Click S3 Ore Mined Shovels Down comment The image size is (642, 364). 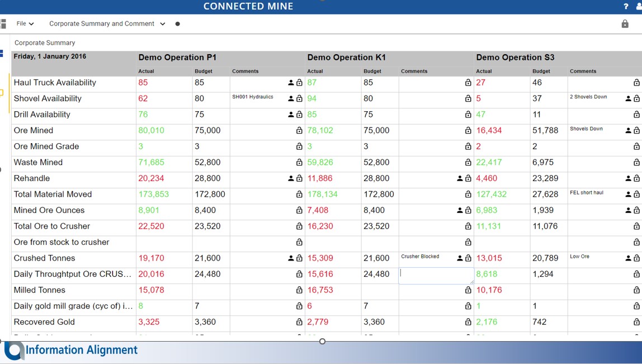[x=586, y=129]
